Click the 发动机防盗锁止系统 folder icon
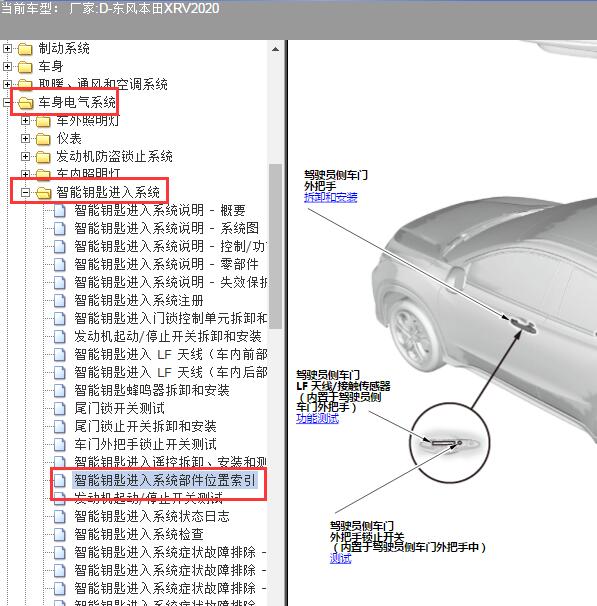Viewport: 597px width, 606px height. coord(43,157)
